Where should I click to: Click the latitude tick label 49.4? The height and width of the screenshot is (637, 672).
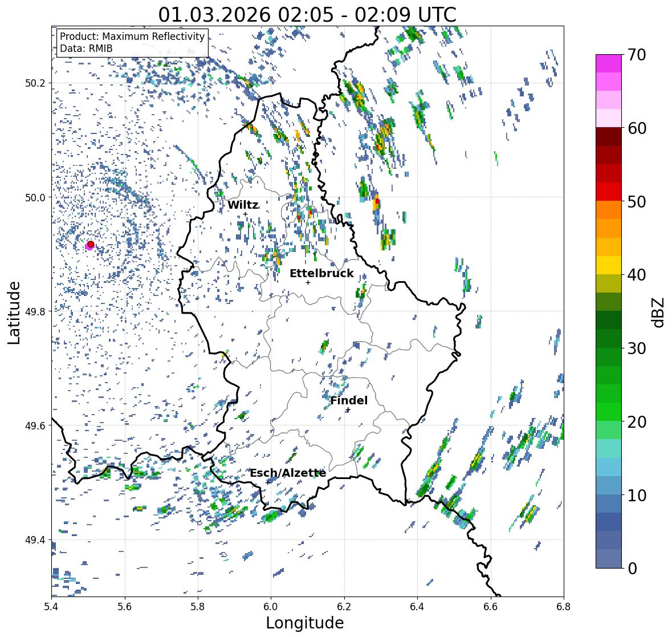[35, 540]
